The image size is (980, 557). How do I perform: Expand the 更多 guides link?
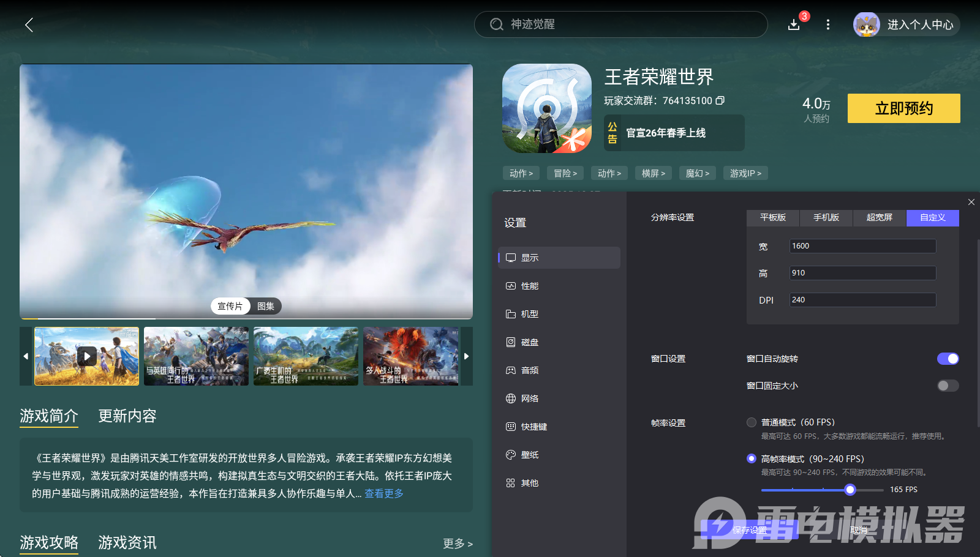coord(458,544)
